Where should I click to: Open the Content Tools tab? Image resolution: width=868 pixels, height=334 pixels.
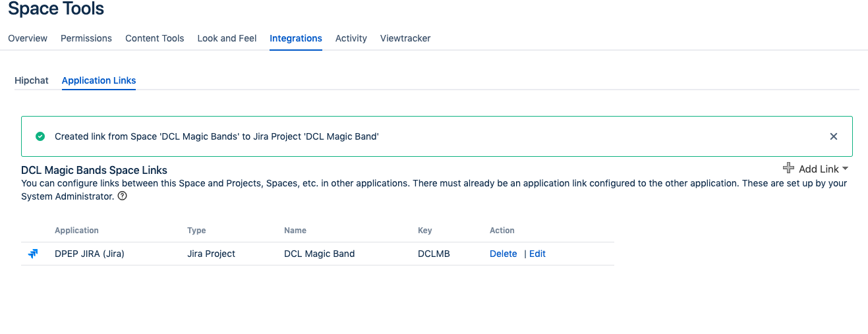click(x=155, y=38)
